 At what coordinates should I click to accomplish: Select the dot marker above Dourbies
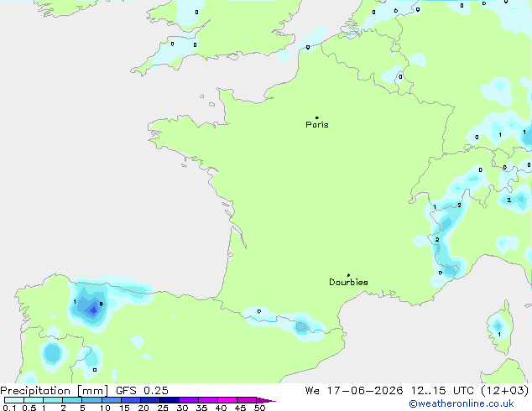[348, 275]
